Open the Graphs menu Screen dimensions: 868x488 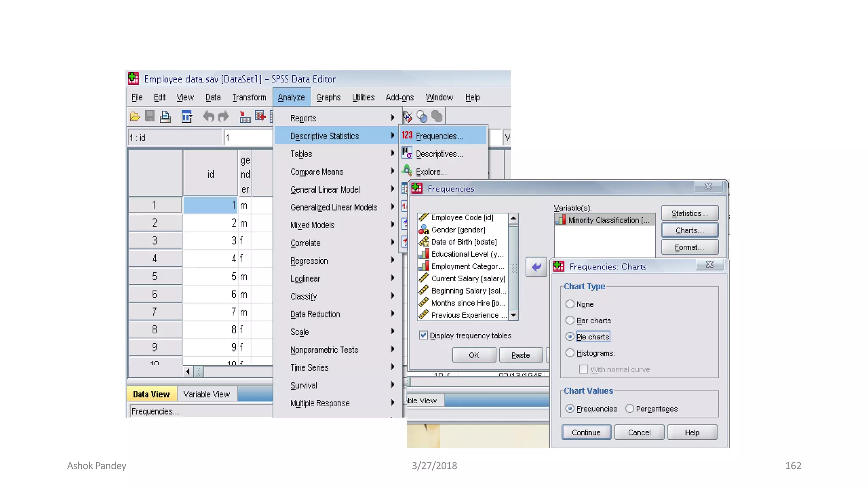point(328,97)
